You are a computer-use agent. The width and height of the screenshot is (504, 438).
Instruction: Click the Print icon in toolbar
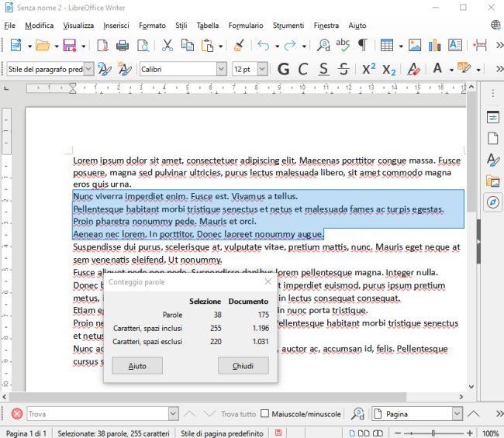[122, 46]
